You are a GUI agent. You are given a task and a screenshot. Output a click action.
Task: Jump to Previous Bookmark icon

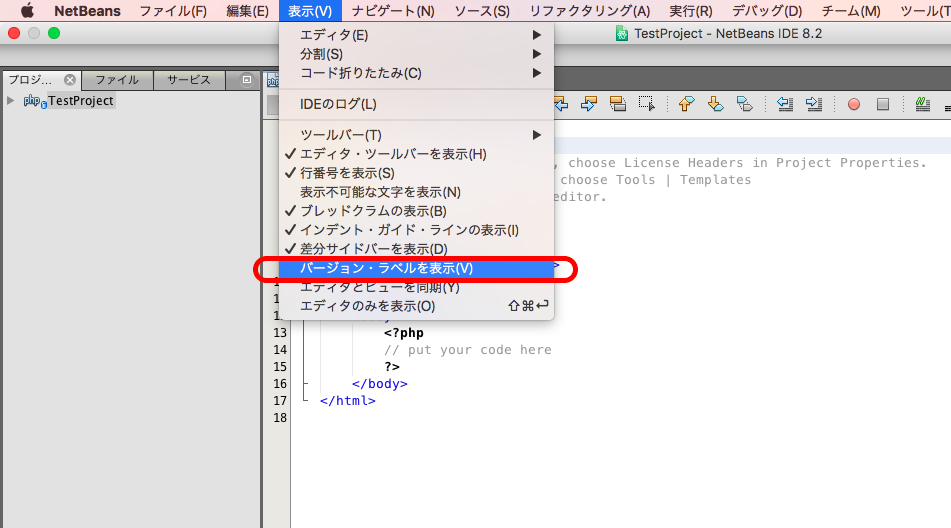686,104
